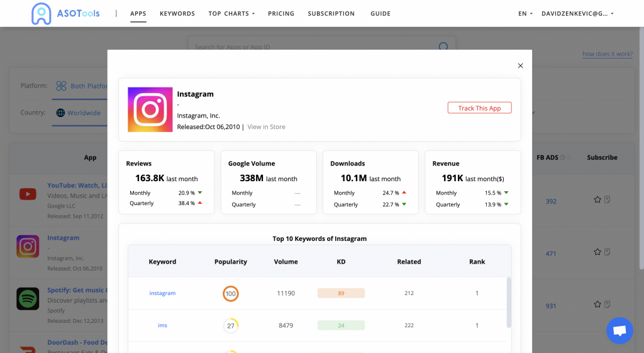The height and width of the screenshot is (353, 644).
Task: Click the Popularity column header
Action: (x=231, y=262)
